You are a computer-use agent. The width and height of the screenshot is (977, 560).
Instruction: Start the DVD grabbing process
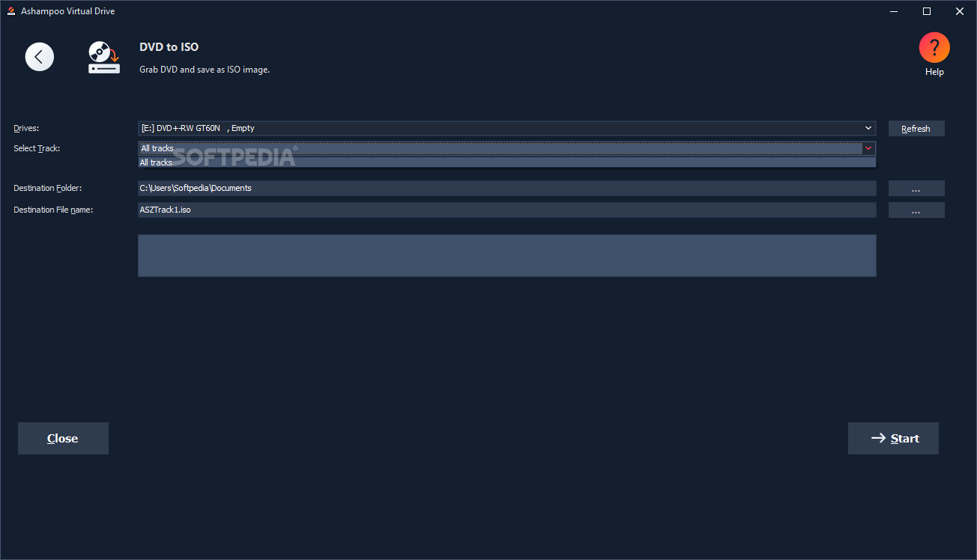pos(893,439)
